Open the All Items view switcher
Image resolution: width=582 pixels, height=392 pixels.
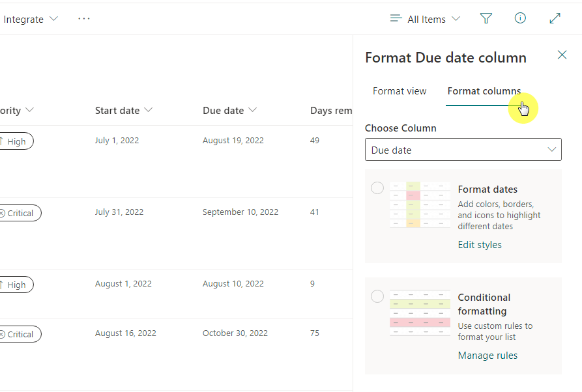pos(426,19)
